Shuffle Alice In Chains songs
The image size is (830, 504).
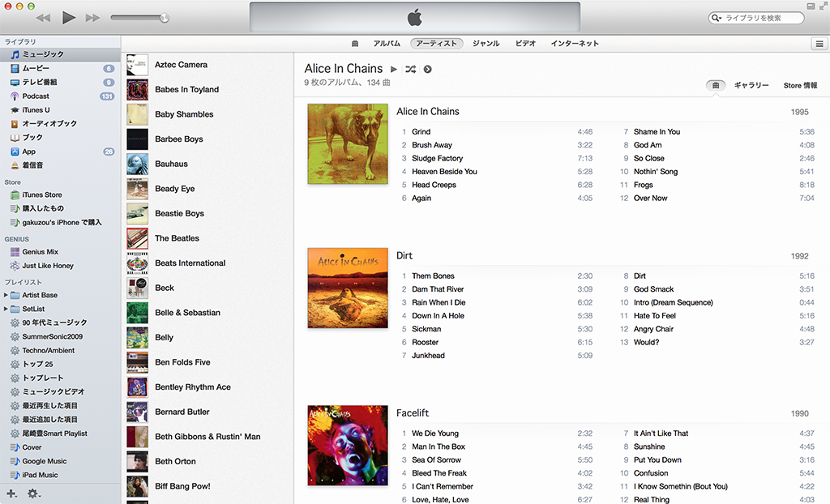click(410, 69)
